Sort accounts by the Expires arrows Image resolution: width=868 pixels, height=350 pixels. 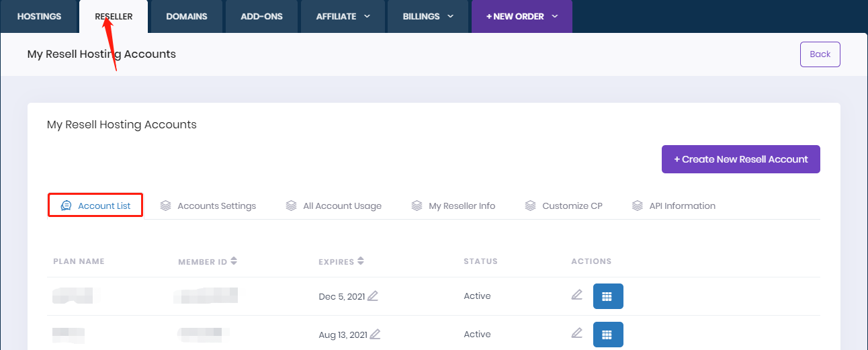(x=361, y=261)
